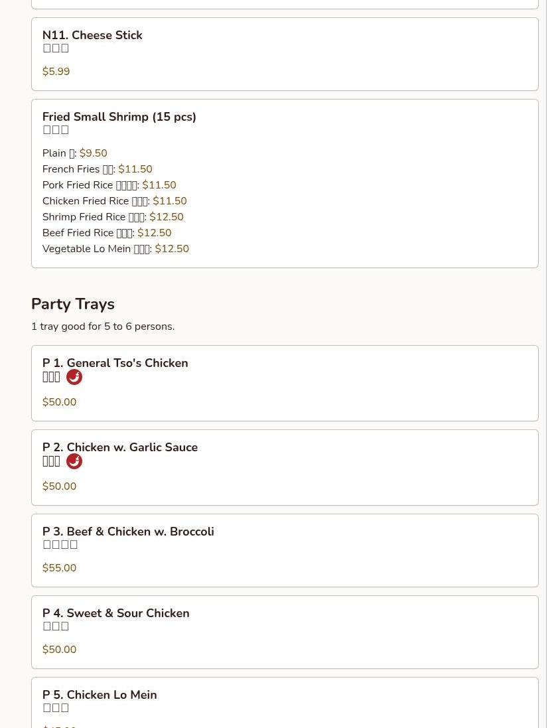Screen dimensions: 560x728
Task: Click the $50.00 price under Sweet & Sour Chicken
Action: tap(60, 650)
